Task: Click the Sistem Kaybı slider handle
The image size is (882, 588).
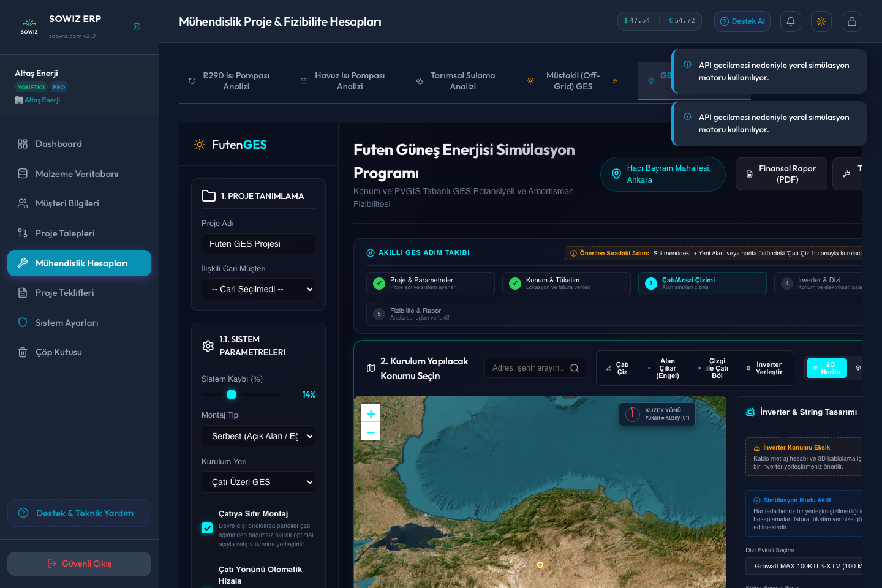Action: [231, 394]
